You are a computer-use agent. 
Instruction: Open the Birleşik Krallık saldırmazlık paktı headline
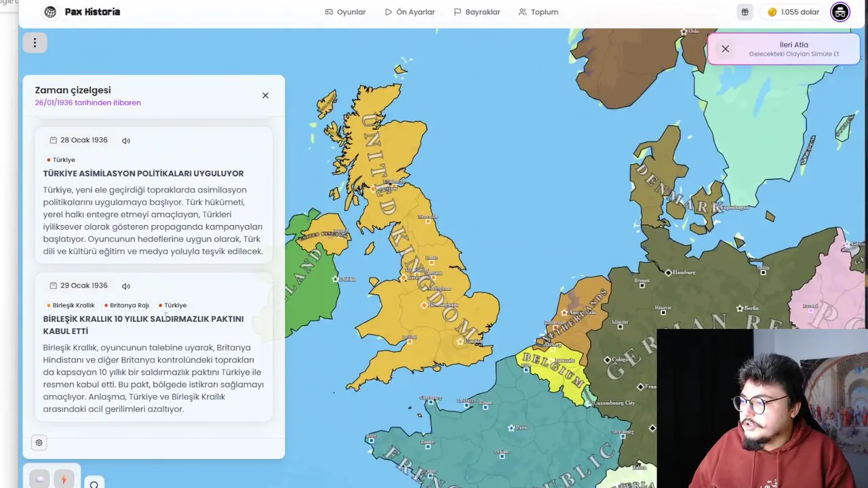[x=143, y=325]
